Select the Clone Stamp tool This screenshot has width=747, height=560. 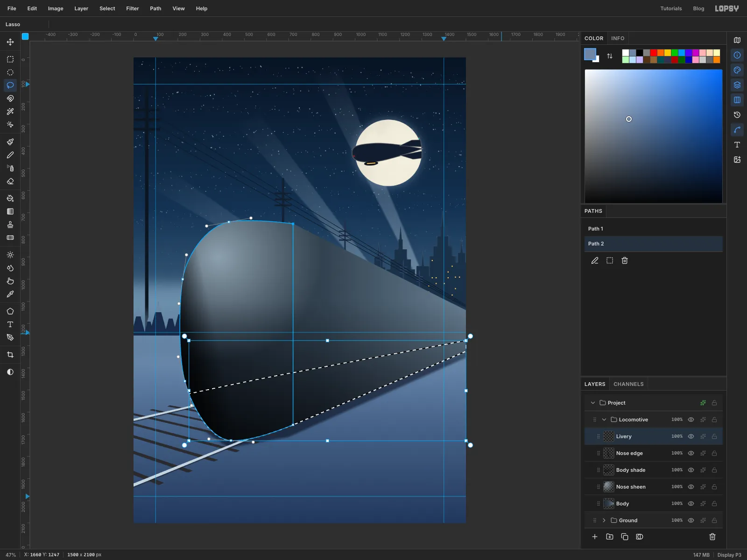pyautogui.click(x=10, y=224)
